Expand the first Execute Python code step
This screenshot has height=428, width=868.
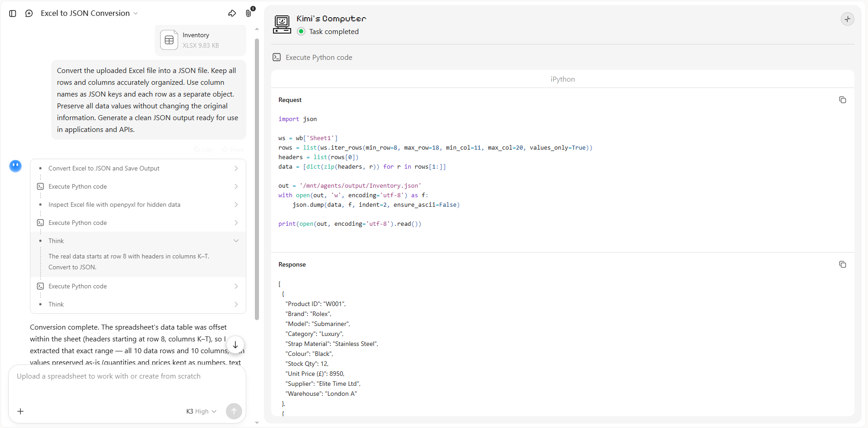tap(138, 186)
